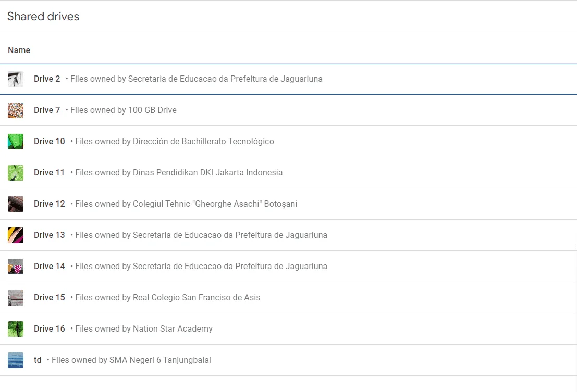577x392 pixels.
Task: Click the Drive 11 thumbnail icon
Action: 16,173
